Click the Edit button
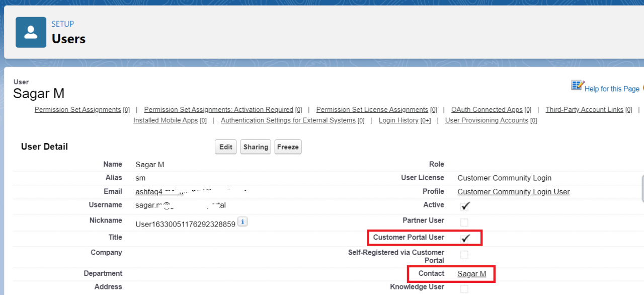This screenshot has width=644, height=295. click(x=225, y=146)
